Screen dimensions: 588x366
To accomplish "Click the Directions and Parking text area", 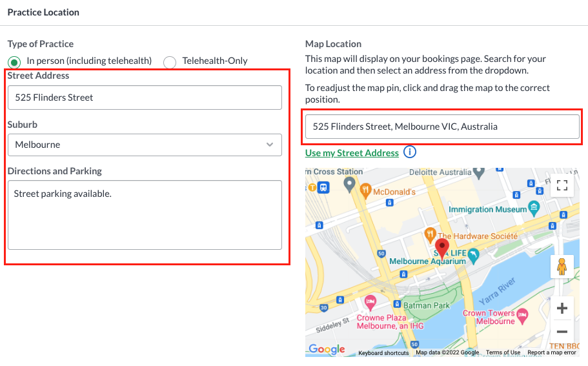I will point(145,214).
